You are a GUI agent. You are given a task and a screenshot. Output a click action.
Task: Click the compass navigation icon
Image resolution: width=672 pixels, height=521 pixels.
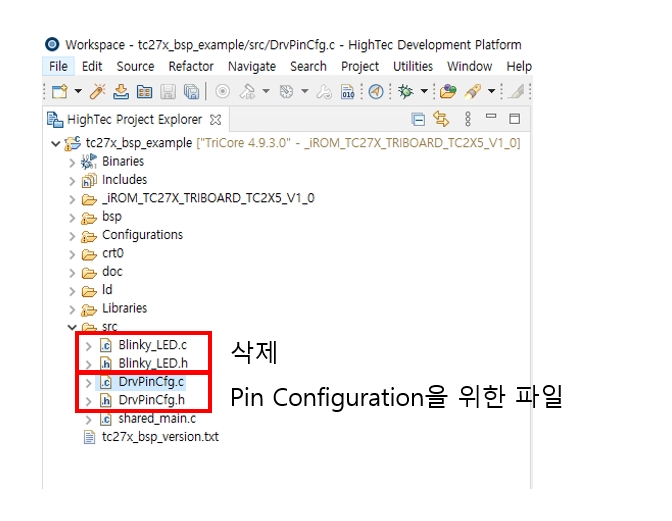click(376, 91)
